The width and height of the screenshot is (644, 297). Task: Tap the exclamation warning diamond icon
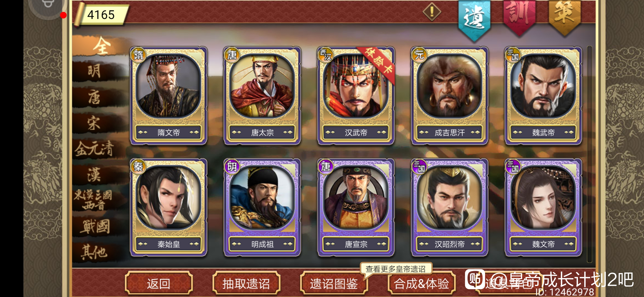coord(432,12)
